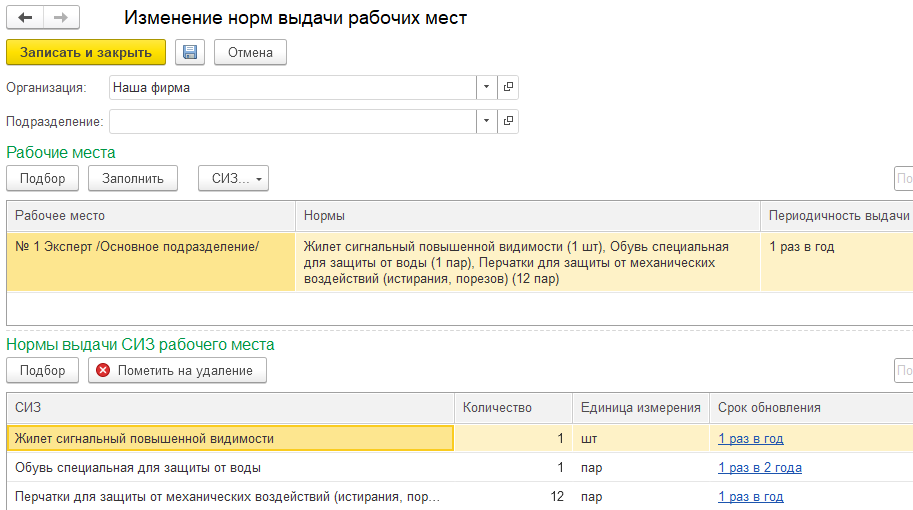Select the row № 1 Эксперт workplace
Image resolution: width=913 pixels, height=510 pixels.
click(x=137, y=247)
